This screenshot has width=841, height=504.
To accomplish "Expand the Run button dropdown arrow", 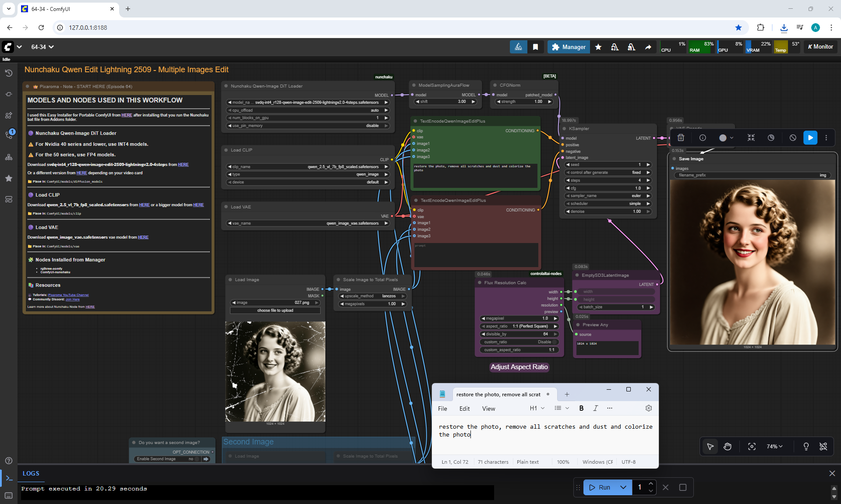I will point(623,487).
